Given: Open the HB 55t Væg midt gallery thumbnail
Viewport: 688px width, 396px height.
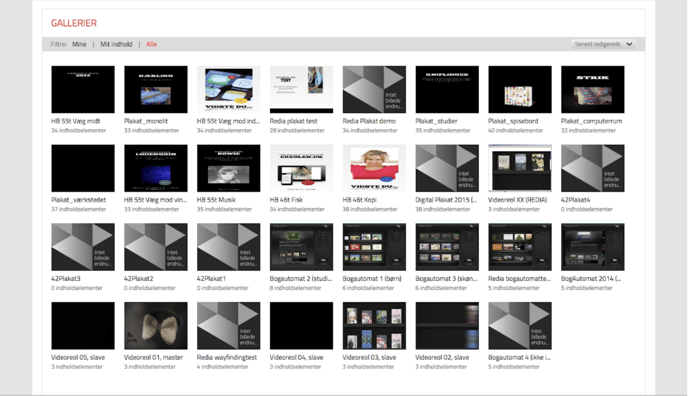Looking at the screenshot, I should pos(83,89).
